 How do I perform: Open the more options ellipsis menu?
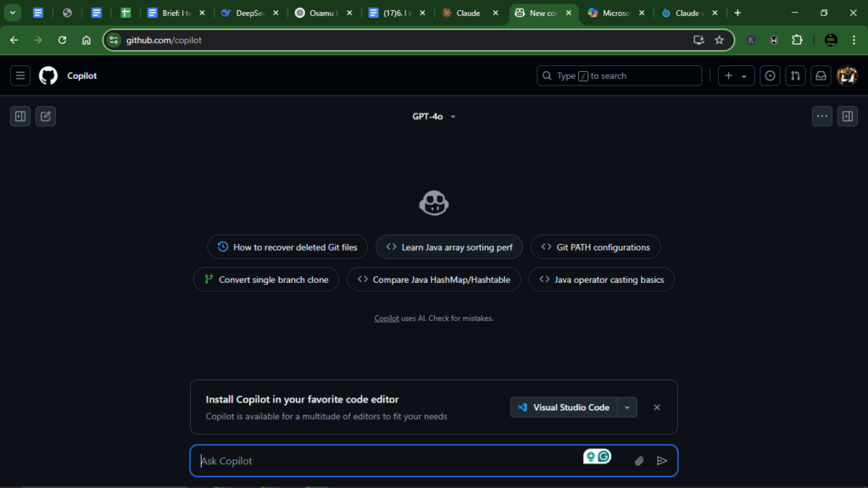(821, 116)
